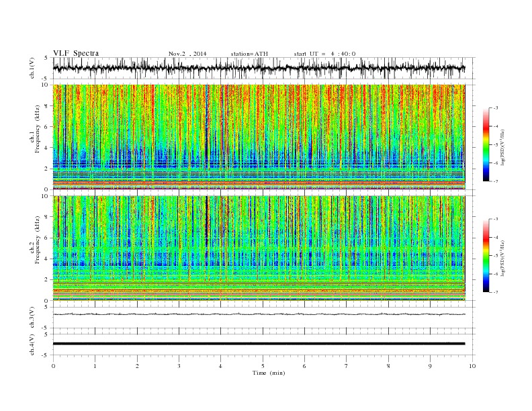Click the "-3" label on ch.2 colorbar

496,219
